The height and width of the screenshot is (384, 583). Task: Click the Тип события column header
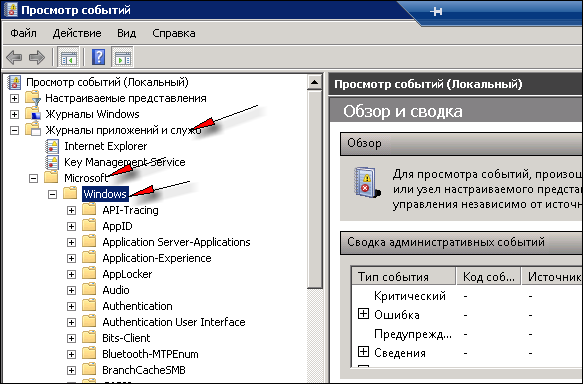click(x=403, y=277)
